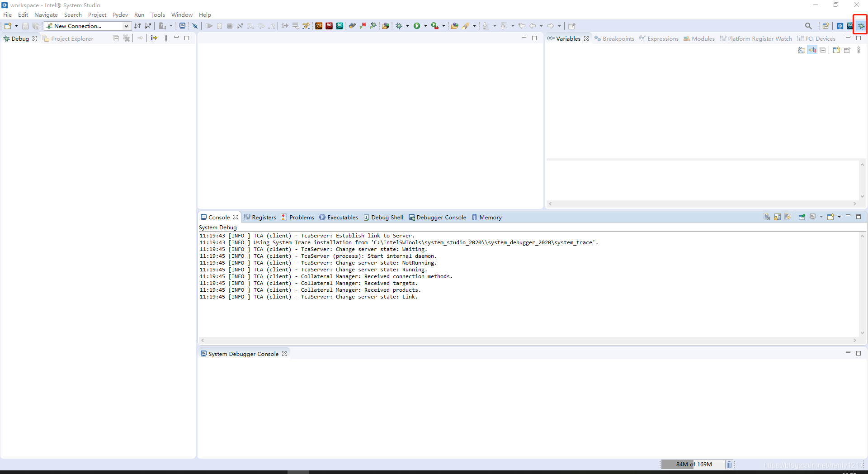This screenshot has height=474, width=868.
Task: Open the External Tools dropdown arrow
Action: [443, 26]
